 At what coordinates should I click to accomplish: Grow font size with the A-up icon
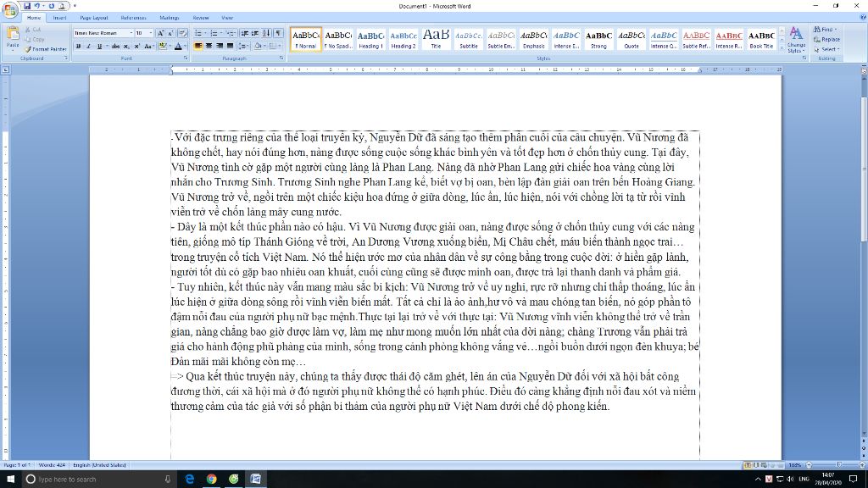pos(160,33)
